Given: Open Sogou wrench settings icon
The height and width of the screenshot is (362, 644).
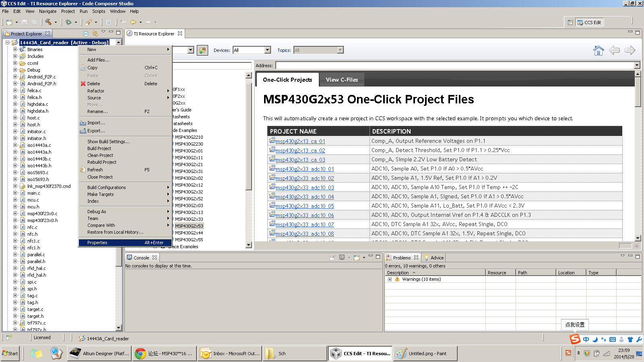Looking at the screenshot, I should pos(639,339).
